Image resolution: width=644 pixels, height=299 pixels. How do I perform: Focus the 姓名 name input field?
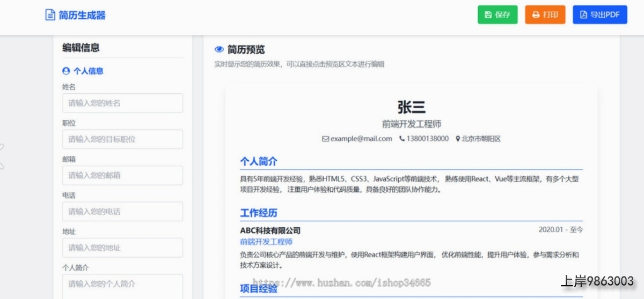tap(122, 103)
